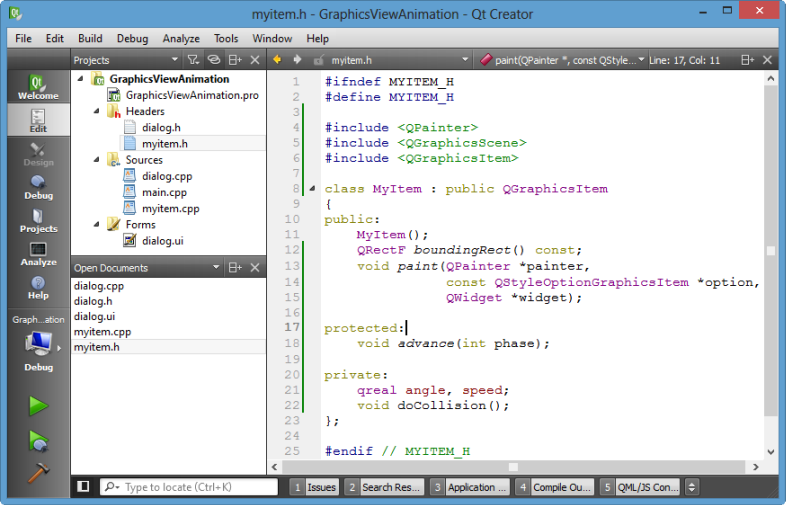The width and height of the screenshot is (786, 505).
Task: Open myitem.cpp in Sources
Action: pos(170,208)
